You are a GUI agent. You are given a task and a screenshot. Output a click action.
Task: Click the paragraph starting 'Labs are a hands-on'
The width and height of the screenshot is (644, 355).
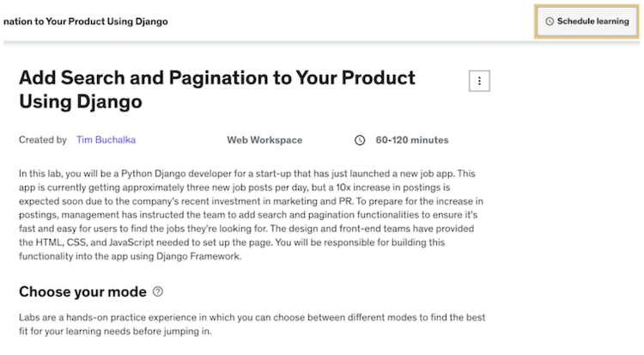(x=249, y=324)
